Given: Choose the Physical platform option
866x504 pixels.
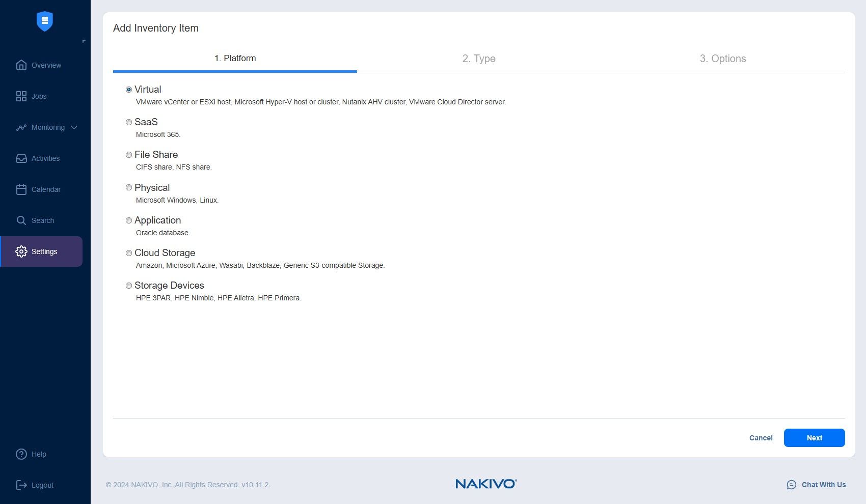Looking at the screenshot, I should click(x=128, y=187).
